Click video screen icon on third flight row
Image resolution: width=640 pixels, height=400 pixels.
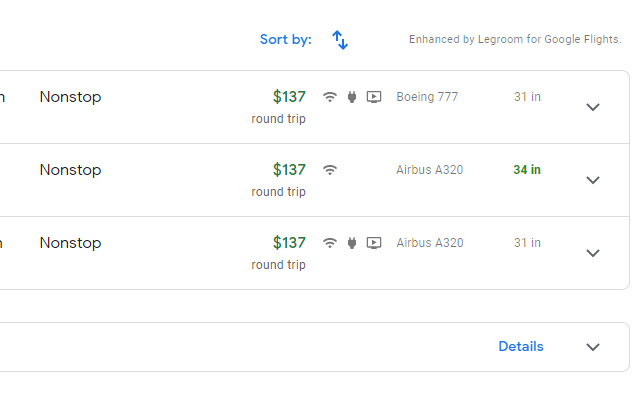coord(374,243)
